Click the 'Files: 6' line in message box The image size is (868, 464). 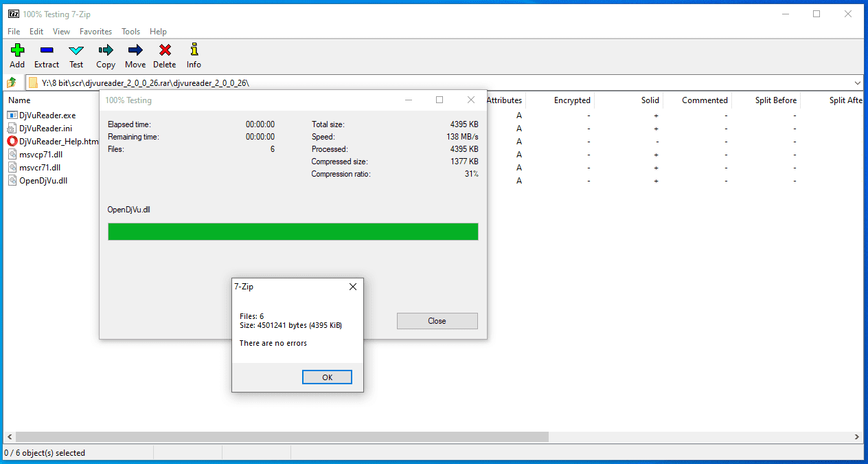point(251,316)
